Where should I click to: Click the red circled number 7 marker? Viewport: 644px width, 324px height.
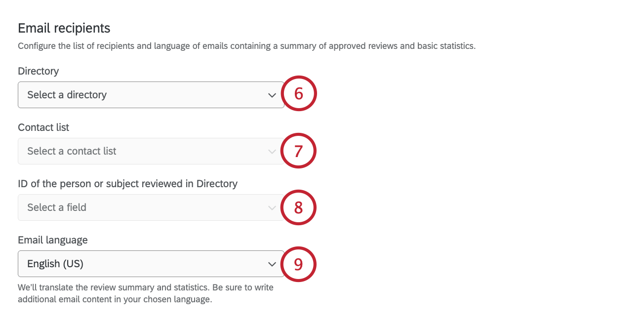(298, 150)
